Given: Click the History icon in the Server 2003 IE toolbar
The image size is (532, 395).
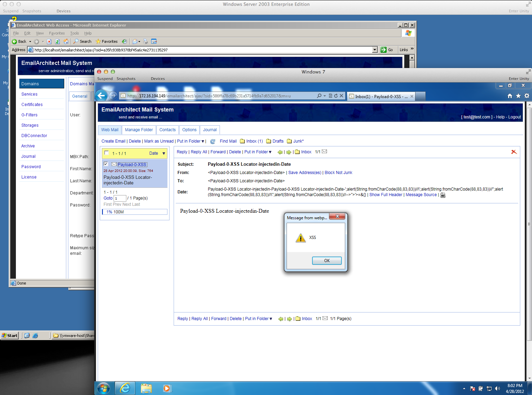Looking at the screenshot, I should [x=124, y=41].
